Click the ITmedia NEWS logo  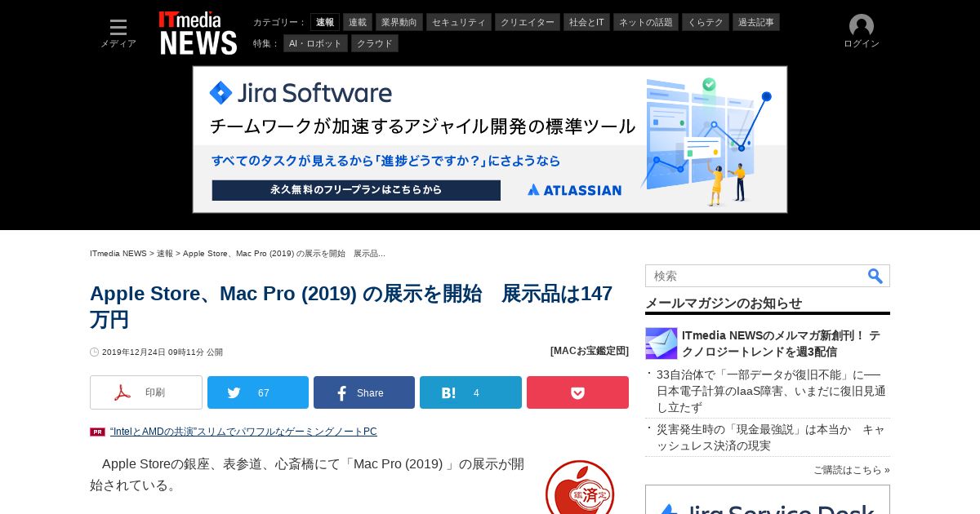point(198,33)
